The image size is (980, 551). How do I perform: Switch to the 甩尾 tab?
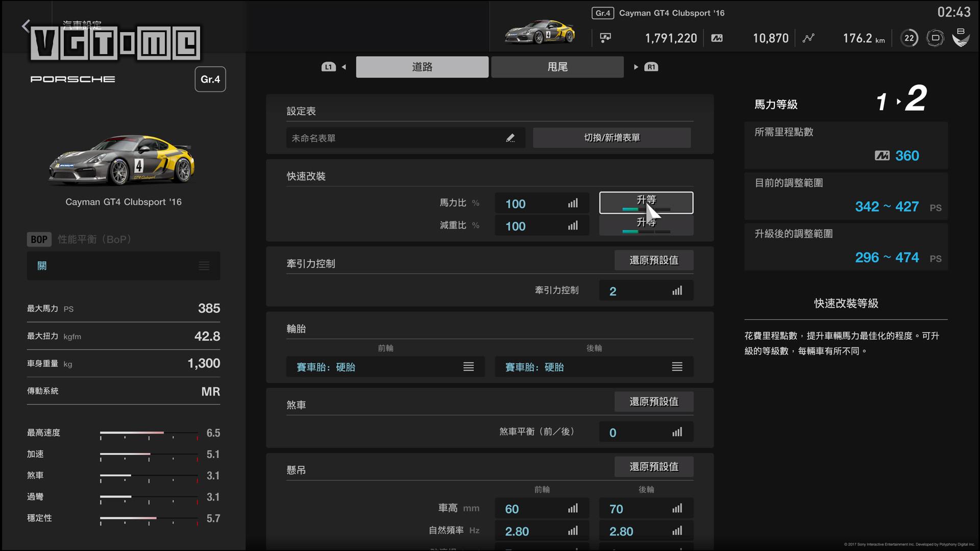[557, 67]
